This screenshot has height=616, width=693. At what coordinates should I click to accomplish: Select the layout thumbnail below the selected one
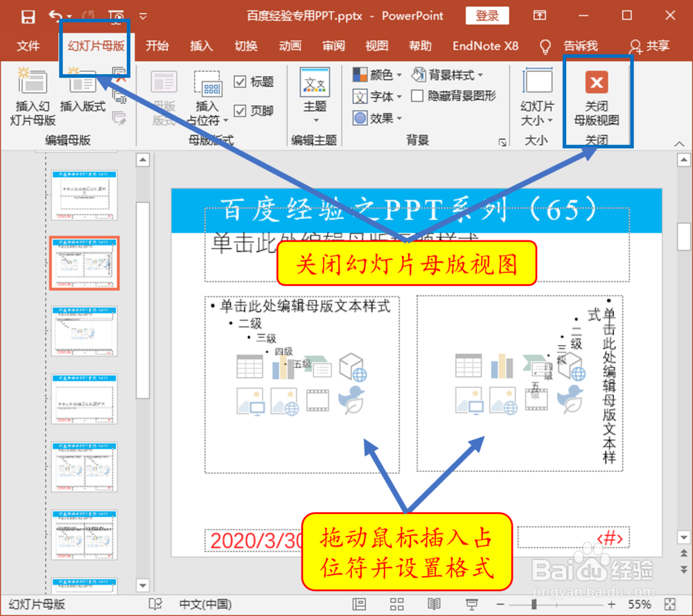pos(84,331)
